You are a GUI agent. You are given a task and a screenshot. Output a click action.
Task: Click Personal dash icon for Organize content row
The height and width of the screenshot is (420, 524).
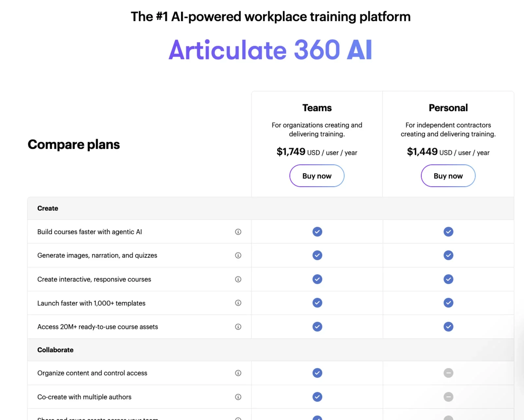(x=448, y=373)
